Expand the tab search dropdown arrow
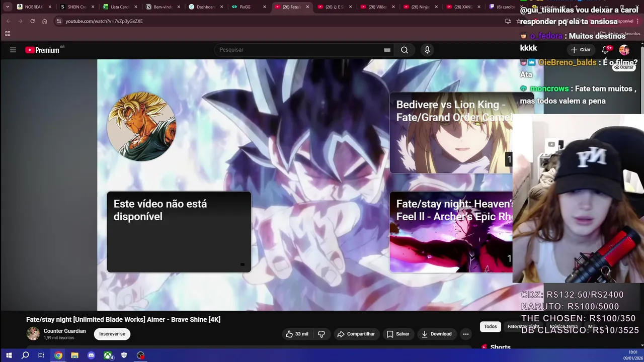Image resolution: width=644 pixels, height=362 pixels. click(8, 7)
